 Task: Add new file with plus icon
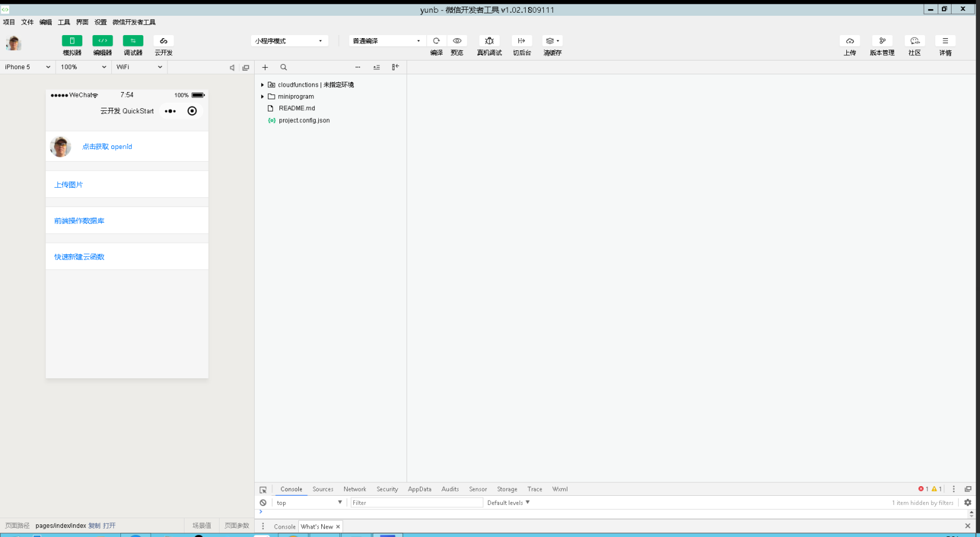tap(265, 68)
